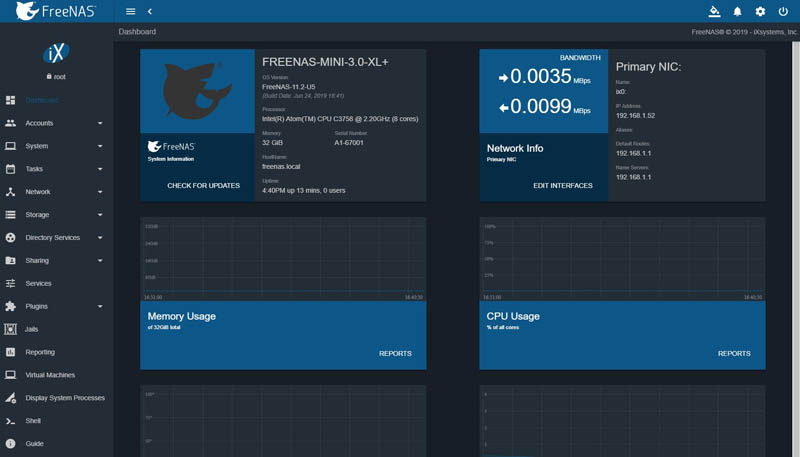Screen dimensions: 800x457
Task: Click REPORTS on the Memory Usage card
Action: [x=395, y=353]
